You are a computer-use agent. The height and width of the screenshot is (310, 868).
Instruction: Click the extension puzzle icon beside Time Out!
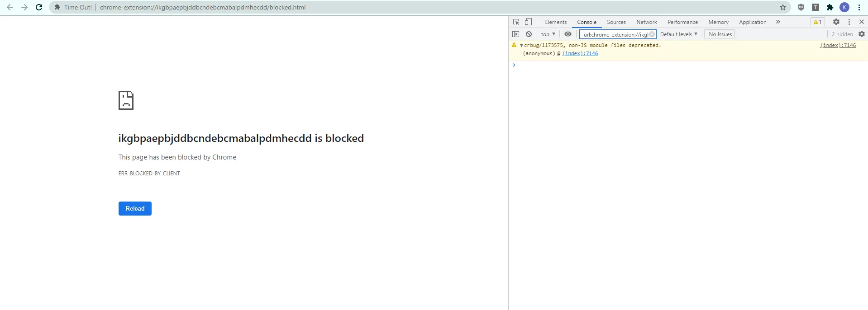click(x=57, y=7)
